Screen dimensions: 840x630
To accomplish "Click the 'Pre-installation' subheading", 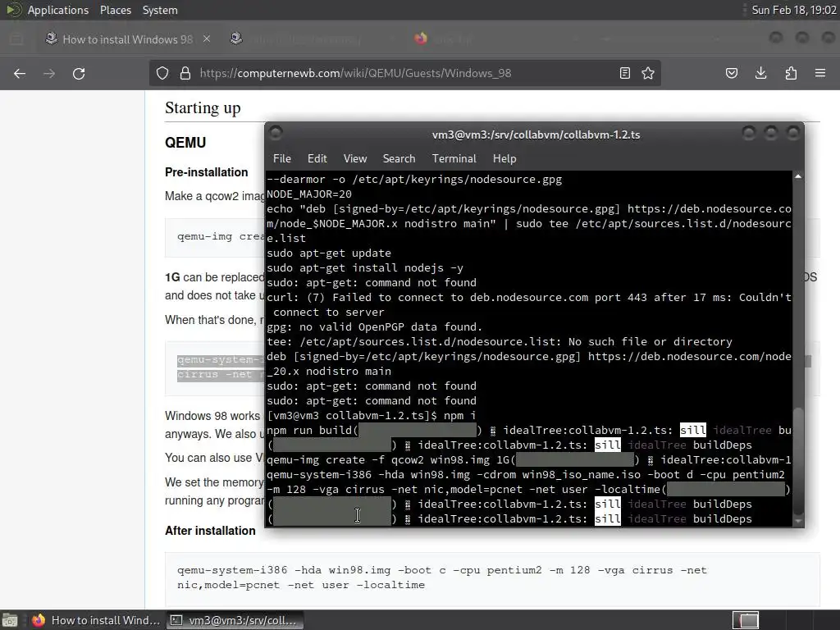I will (x=206, y=172).
